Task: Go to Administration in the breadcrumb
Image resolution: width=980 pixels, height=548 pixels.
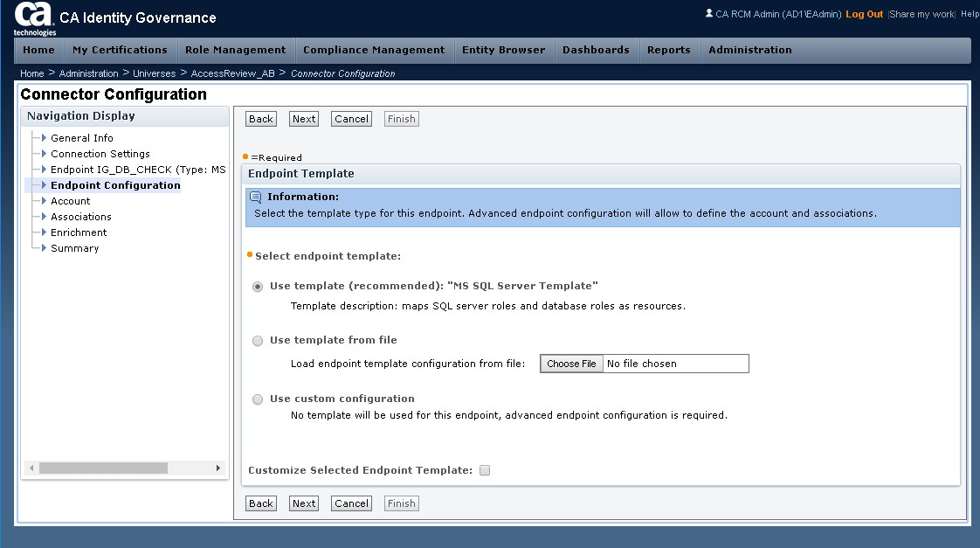Action: pos(89,73)
